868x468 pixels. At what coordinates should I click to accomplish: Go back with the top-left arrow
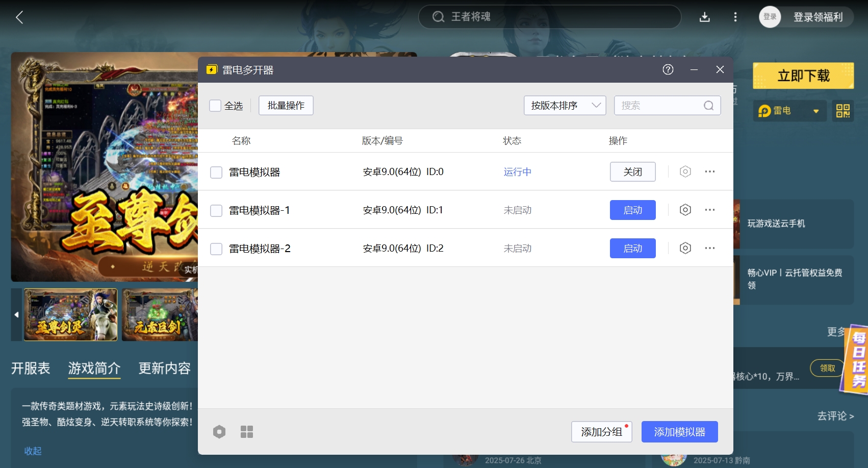(x=19, y=17)
